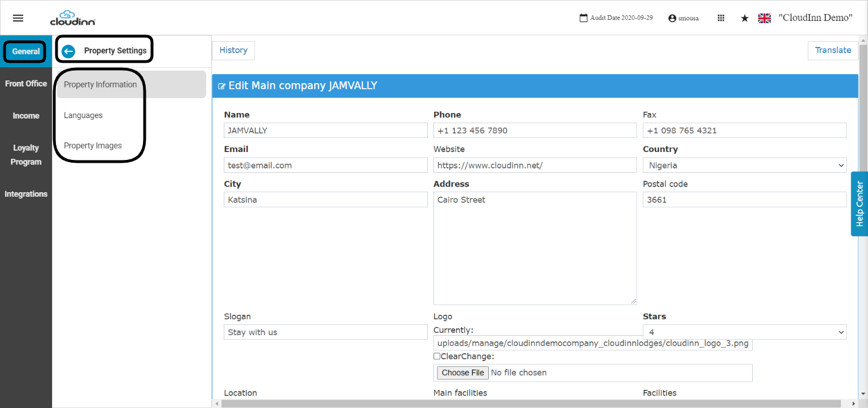Click the Main facilities label
Screen dimensions: 868x408
click(x=460, y=393)
